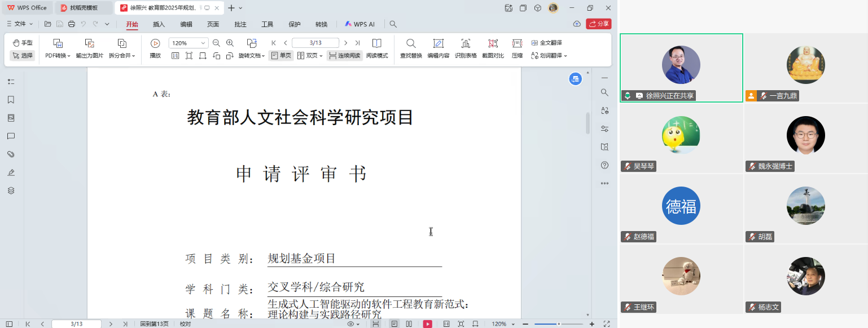Switch to the 插入 ribbon tab
868x328 pixels.
coord(159,24)
